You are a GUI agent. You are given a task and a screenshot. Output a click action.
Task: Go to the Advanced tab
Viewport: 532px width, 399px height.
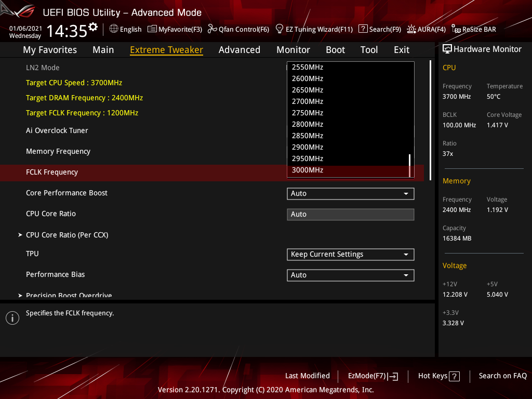(240, 50)
